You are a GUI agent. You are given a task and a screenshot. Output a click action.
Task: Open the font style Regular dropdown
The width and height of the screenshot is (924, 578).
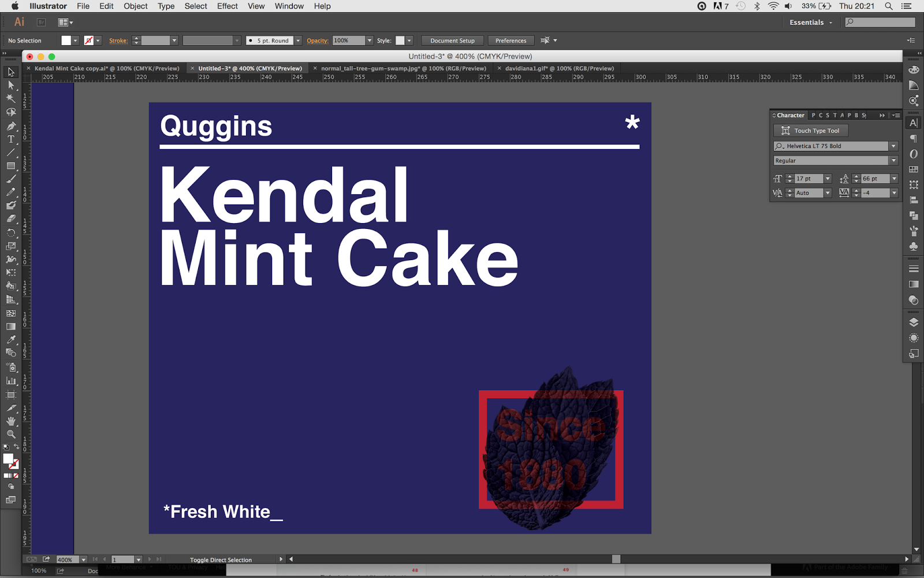coord(893,161)
